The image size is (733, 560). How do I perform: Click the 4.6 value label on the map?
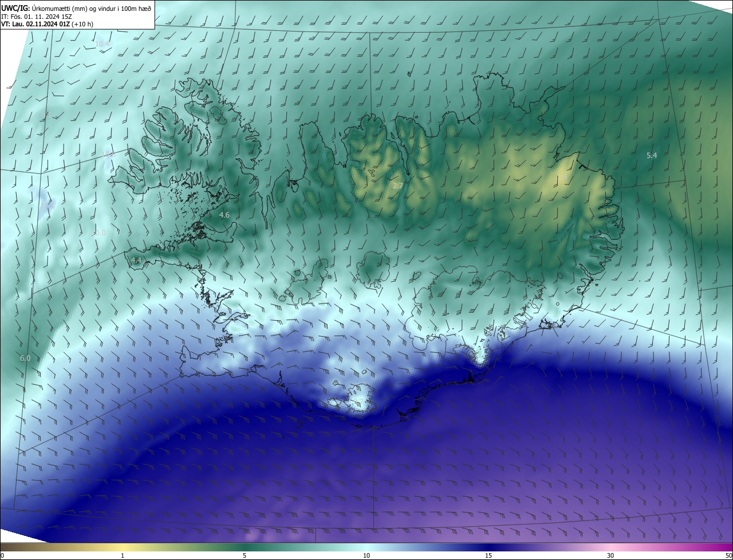224,215
